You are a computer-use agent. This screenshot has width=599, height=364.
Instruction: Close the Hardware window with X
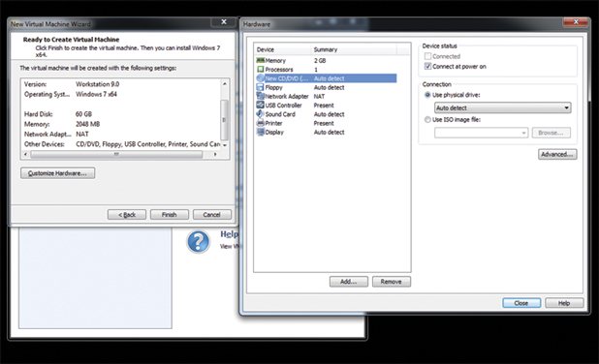(x=576, y=22)
